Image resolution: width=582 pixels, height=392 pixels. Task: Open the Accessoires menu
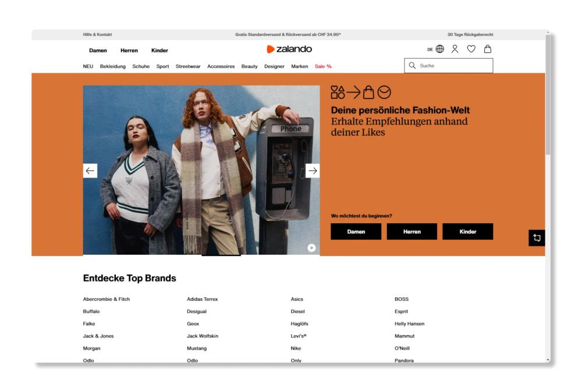[x=221, y=66]
